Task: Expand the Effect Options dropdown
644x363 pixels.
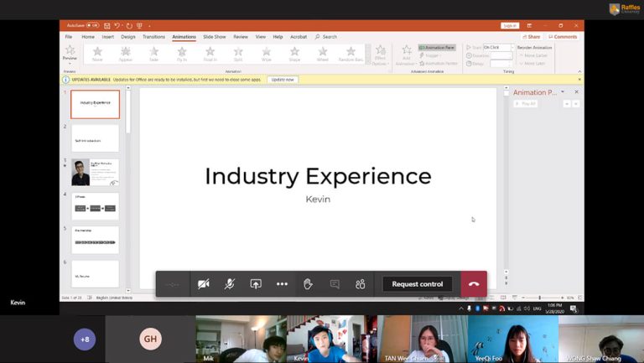Action: pos(380,54)
